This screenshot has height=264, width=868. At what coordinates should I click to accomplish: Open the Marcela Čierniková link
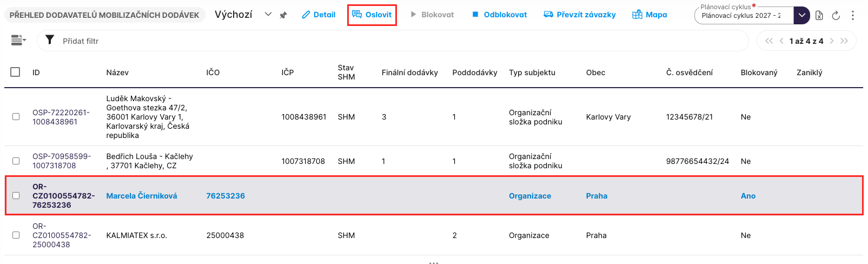142,196
